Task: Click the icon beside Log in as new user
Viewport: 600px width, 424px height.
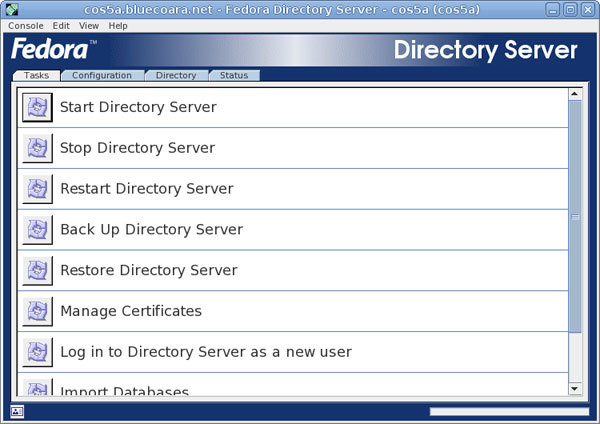Action: (37, 352)
